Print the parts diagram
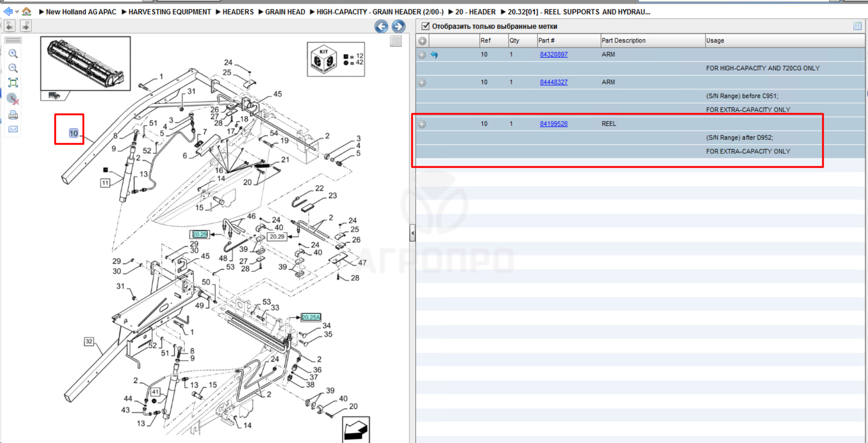The width and height of the screenshot is (868, 443). point(13,115)
